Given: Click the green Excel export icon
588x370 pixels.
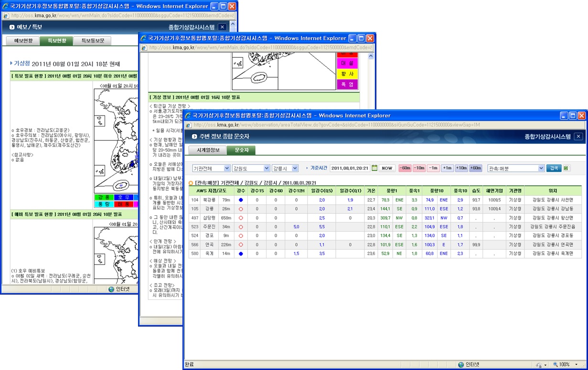Looking at the screenshot, I should pyautogui.click(x=567, y=168).
